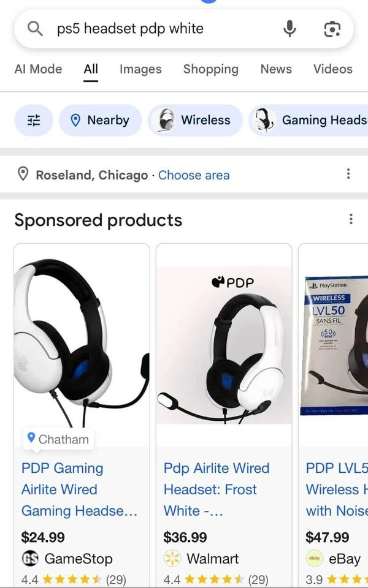Screen dimensions: 368x588
Task: Open Google Lens camera search icon
Action: [x=332, y=29]
